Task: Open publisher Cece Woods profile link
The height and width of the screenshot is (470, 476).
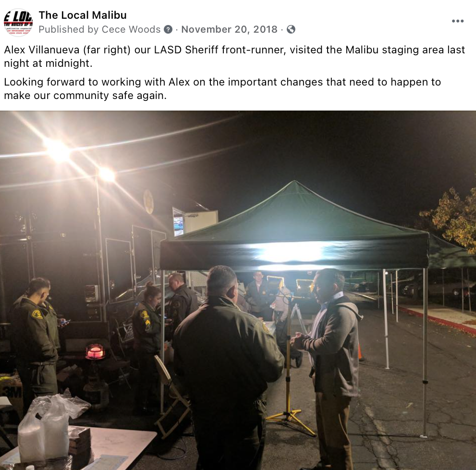Action: [131, 29]
